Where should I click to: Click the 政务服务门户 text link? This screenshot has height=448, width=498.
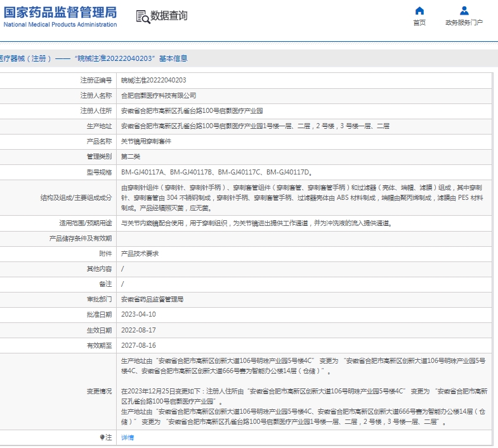click(464, 23)
